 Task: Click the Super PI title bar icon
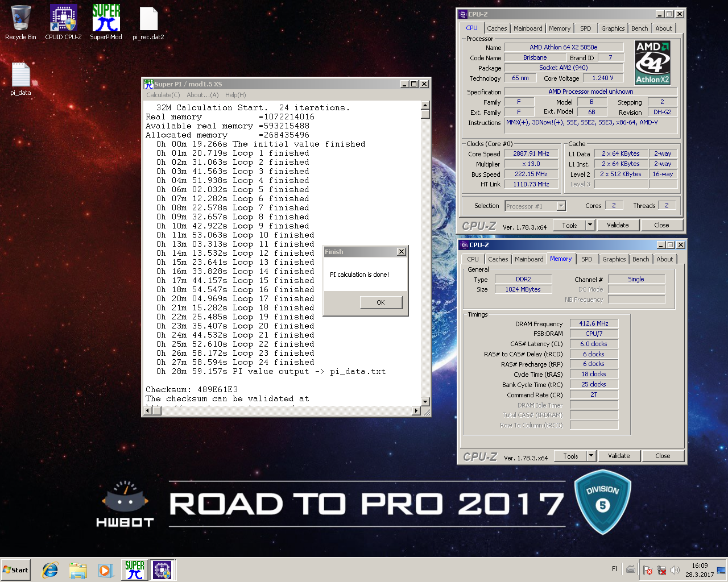(x=148, y=84)
